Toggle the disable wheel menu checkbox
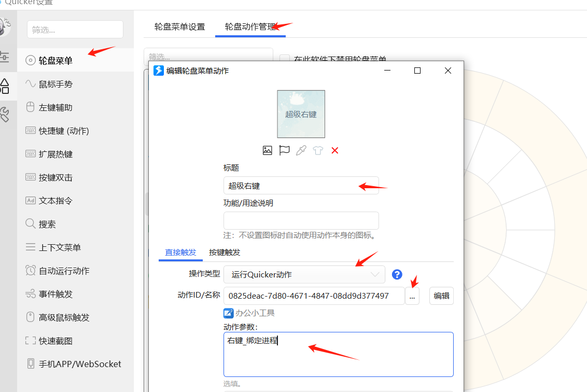 (x=285, y=59)
